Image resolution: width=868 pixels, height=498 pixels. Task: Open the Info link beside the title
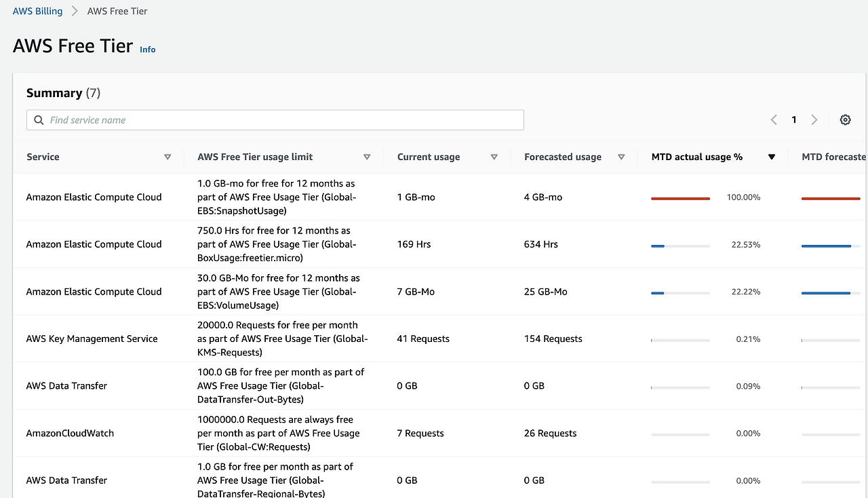click(147, 50)
